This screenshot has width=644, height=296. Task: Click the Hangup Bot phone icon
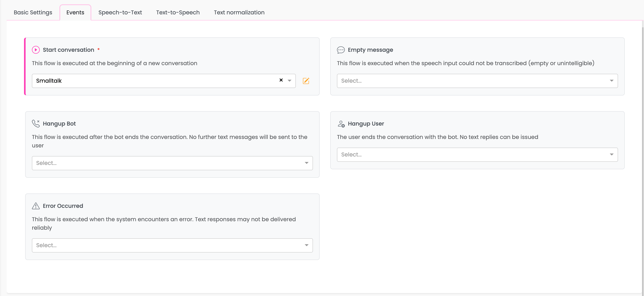(36, 124)
